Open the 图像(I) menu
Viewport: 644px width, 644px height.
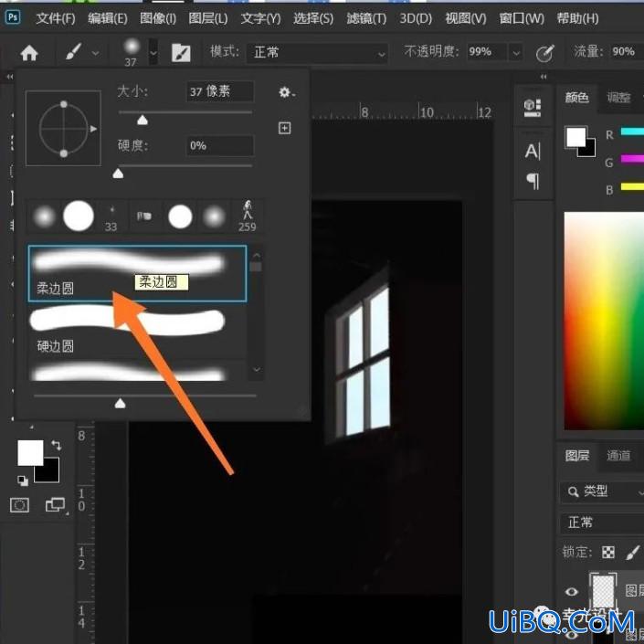click(158, 18)
